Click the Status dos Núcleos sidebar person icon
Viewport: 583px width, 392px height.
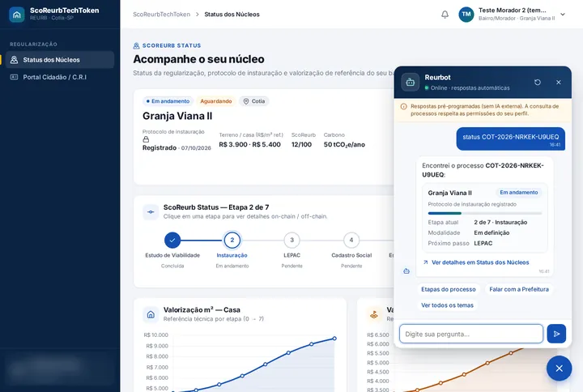coord(14,59)
